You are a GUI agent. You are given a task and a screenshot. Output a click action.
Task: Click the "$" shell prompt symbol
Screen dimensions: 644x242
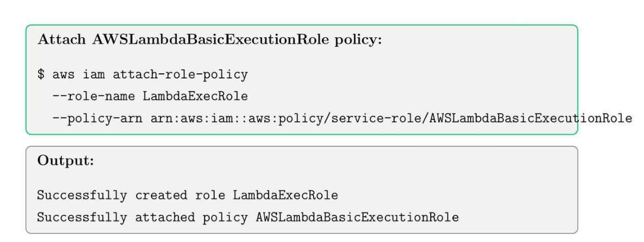[x=41, y=76]
